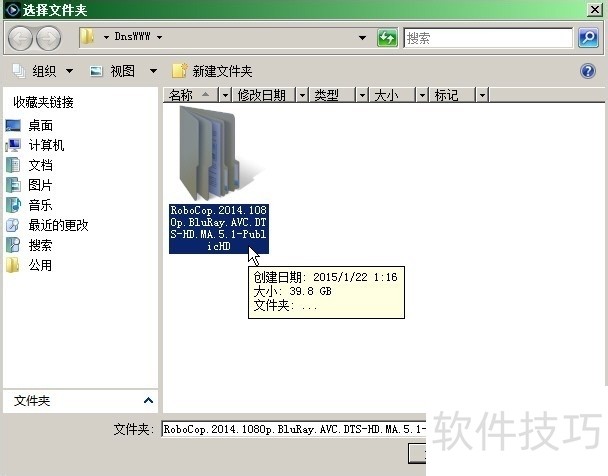Click the Forward navigation arrow

tap(48, 38)
